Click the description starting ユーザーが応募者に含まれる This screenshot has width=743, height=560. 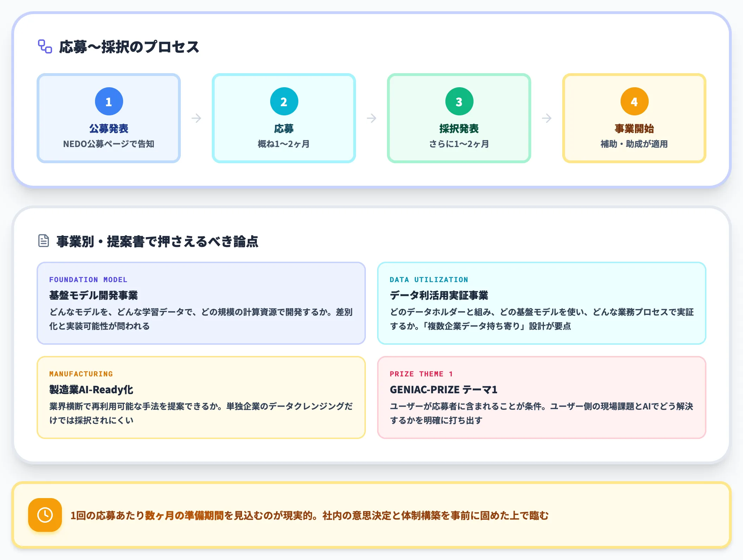pyautogui.click(x=541, y=413)
